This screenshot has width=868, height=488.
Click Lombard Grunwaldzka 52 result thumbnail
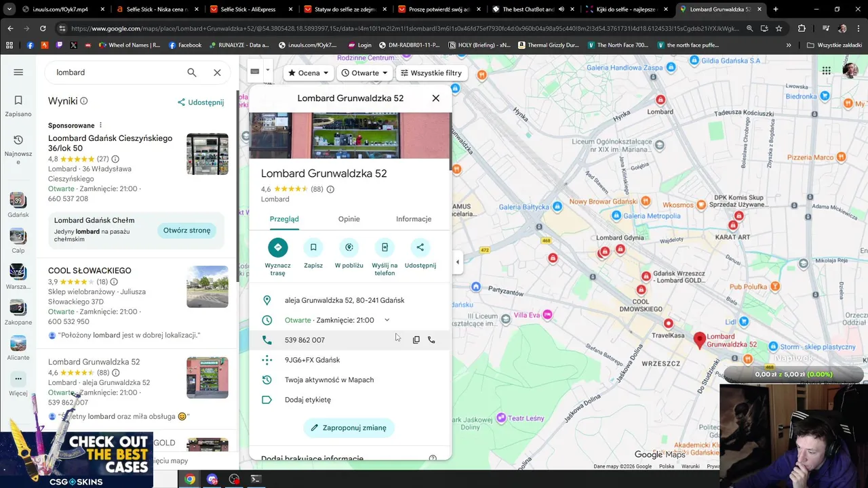[208, 378]
